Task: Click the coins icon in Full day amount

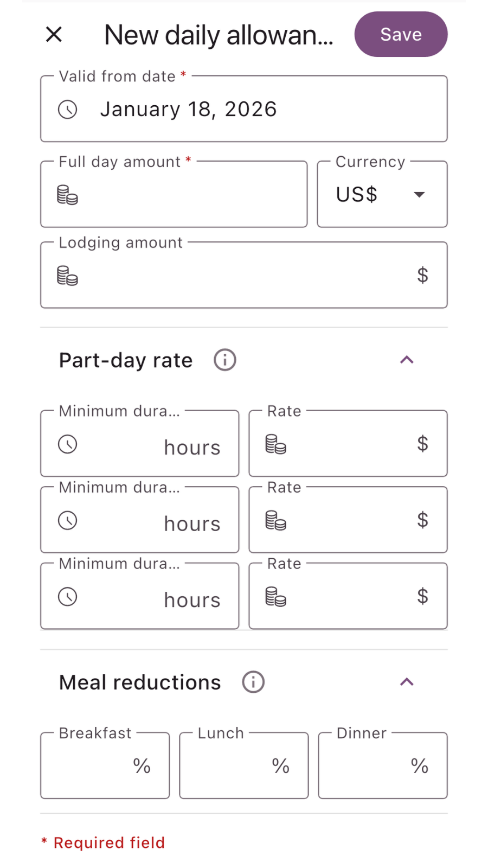Action: pyautogui.click(x=68, y=195)
